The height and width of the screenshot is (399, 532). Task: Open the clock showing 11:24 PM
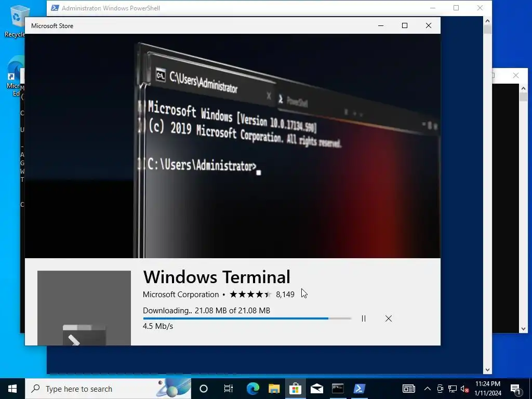pos(487,389)
